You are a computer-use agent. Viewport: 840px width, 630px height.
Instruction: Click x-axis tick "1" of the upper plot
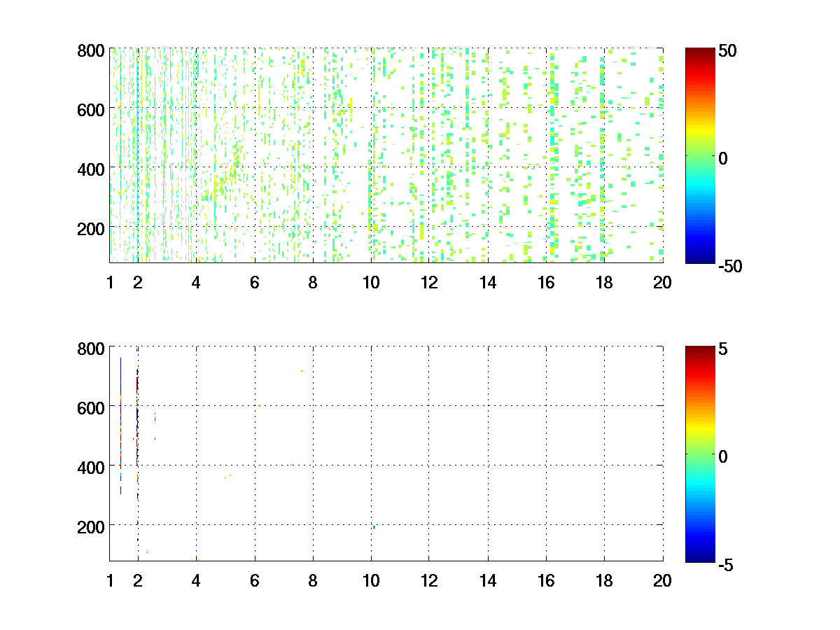pyautogui.click(x=110, y=283)
